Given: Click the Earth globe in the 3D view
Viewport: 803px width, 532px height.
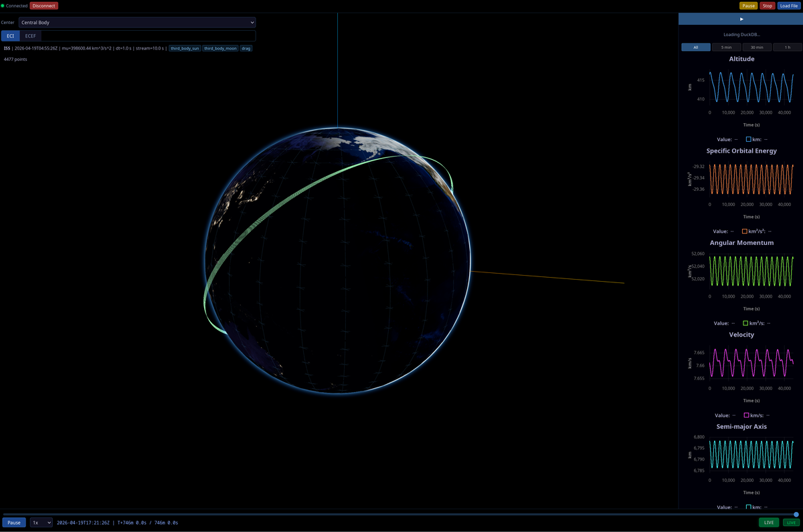Looking at the screenshot, I should [337, 260].
